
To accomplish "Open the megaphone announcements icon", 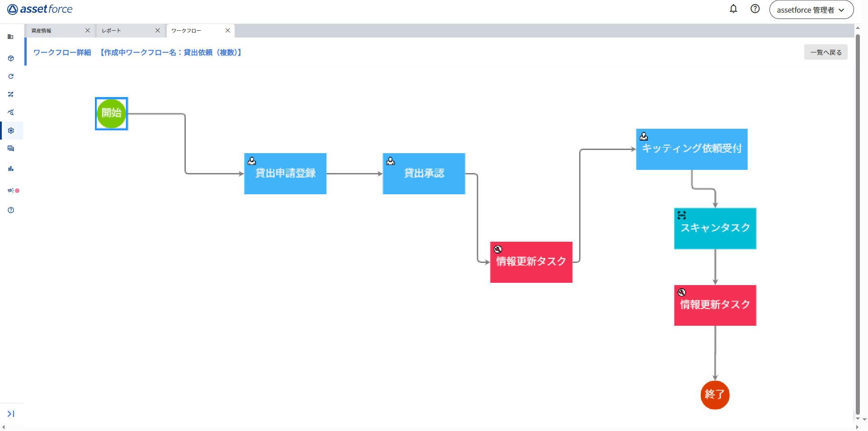I will (x=11, y=190).
